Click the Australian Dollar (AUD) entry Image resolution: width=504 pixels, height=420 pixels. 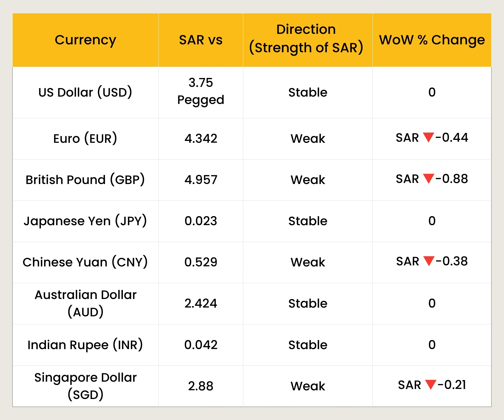coord(85,303)
